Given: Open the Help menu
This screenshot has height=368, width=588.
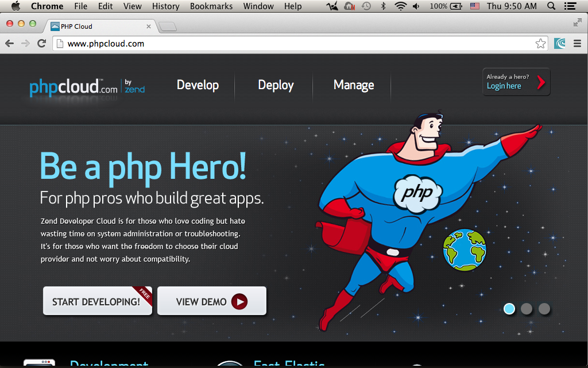Looking at the screenshot, I should pyautogui.click(x=293, y=6).
